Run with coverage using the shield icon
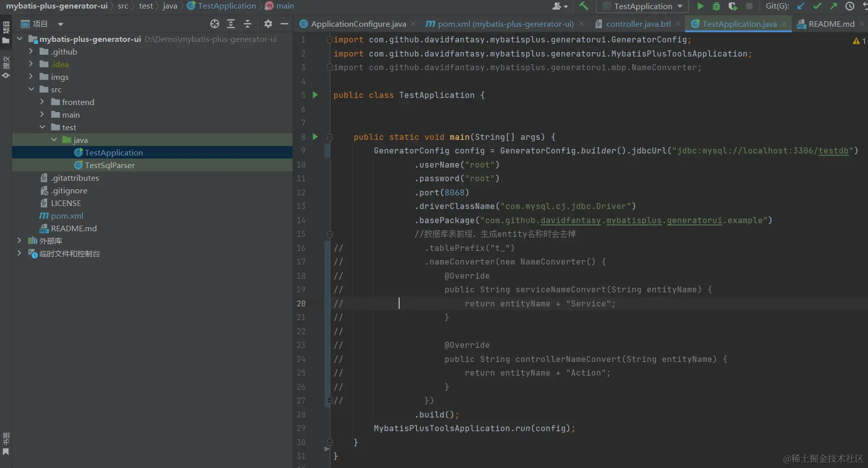The image size is (868, 468). point(733,6)
